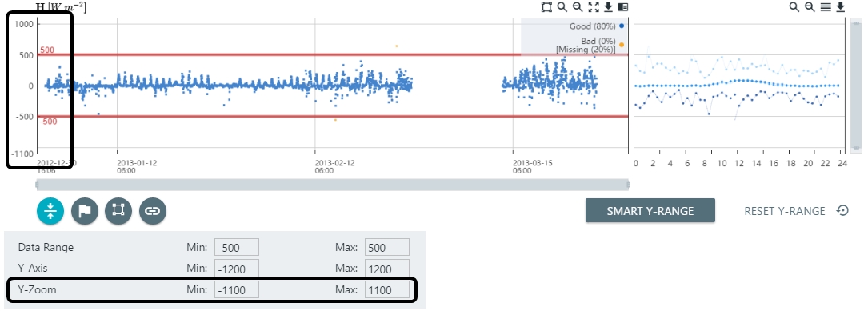Viewport: 868px width, 311px height.
Task: Download the diurnal cycle chart
Action: click(840, 7)
